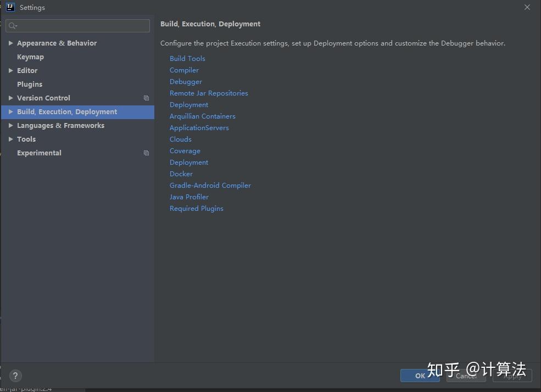Image resolution: width=541 pixels, height=392 pixels.
Task: Click the settings search field
Action: pyautogui.click(x=77, y=26)
